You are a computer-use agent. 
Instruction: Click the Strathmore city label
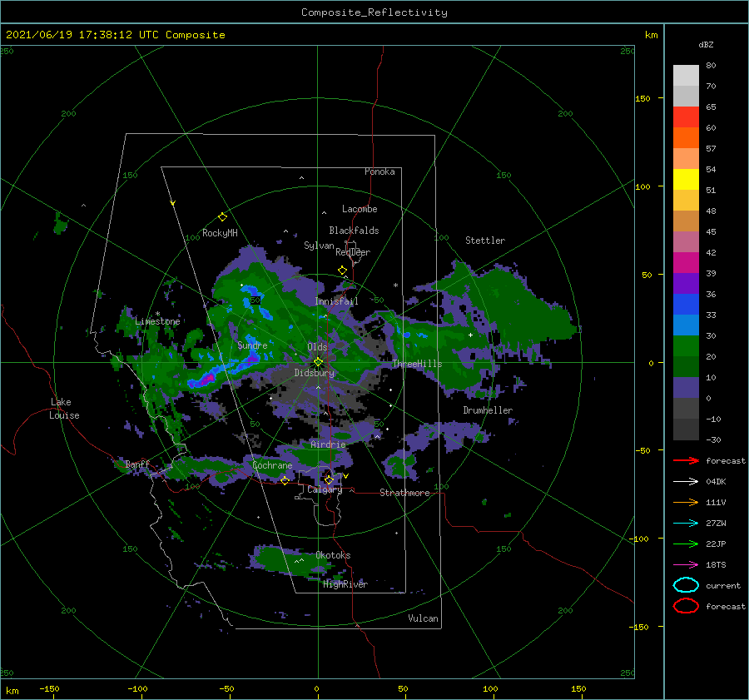point(404,493)
